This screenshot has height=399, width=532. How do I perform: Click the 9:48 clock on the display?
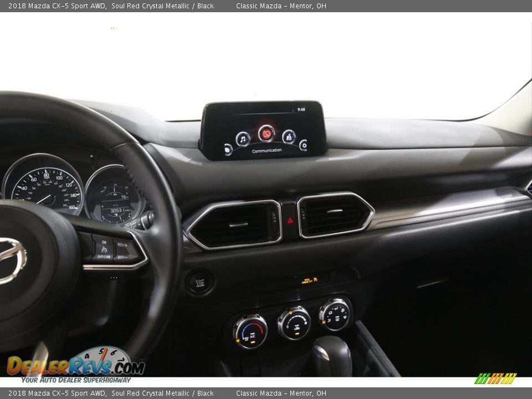[x=301, y=110]
